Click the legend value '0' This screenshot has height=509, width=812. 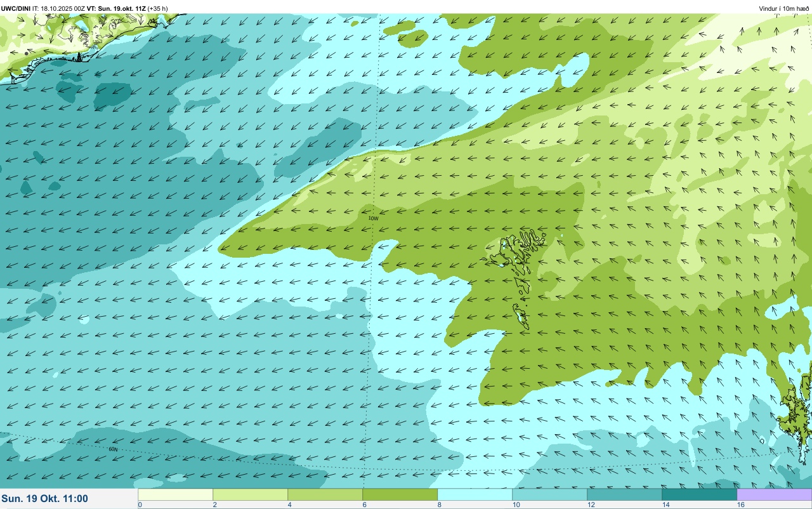coord(140,505)
